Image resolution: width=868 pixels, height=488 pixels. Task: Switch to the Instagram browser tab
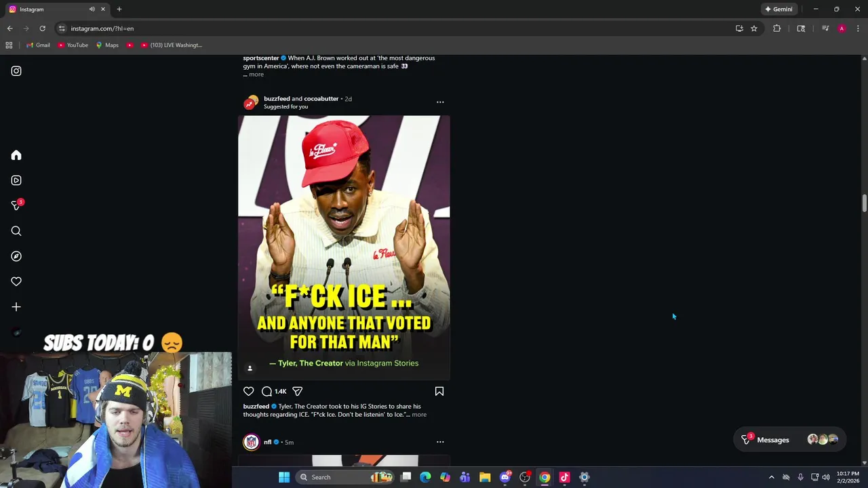pos(56,9)
